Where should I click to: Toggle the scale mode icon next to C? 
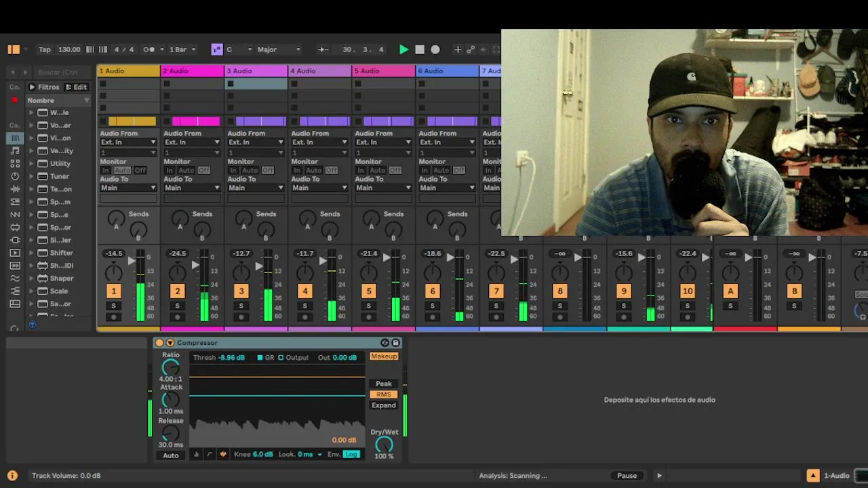point(217,49)
